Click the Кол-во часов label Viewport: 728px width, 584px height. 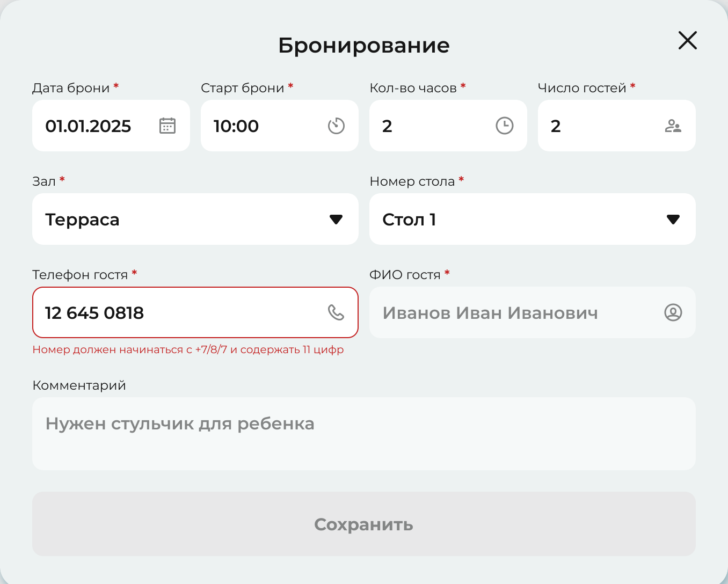413,88
